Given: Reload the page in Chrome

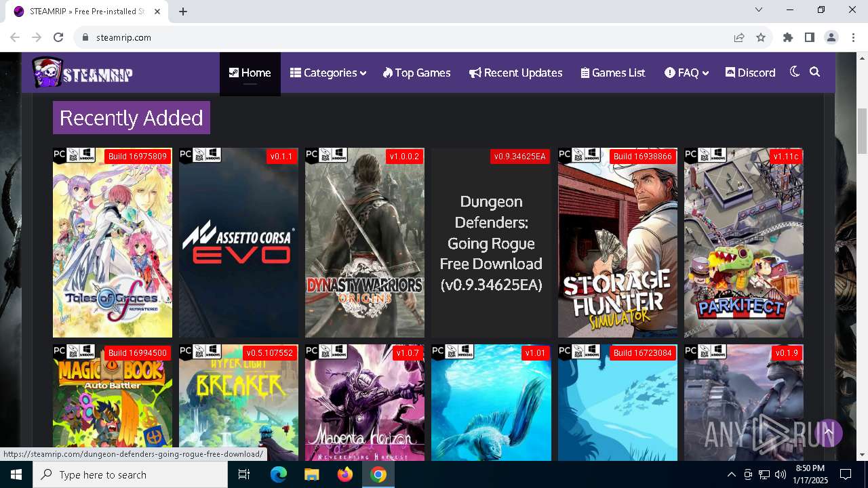Looking at the screenshot, I should 58,37.
